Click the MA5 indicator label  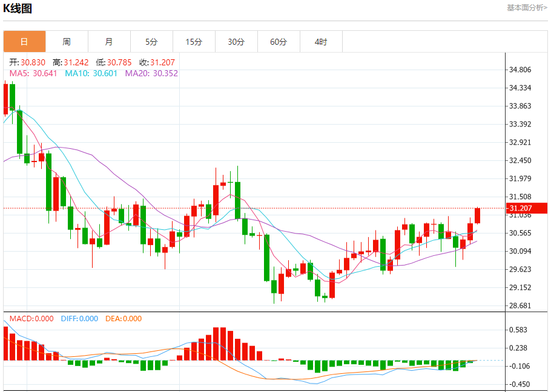click(x=33, y=73)
